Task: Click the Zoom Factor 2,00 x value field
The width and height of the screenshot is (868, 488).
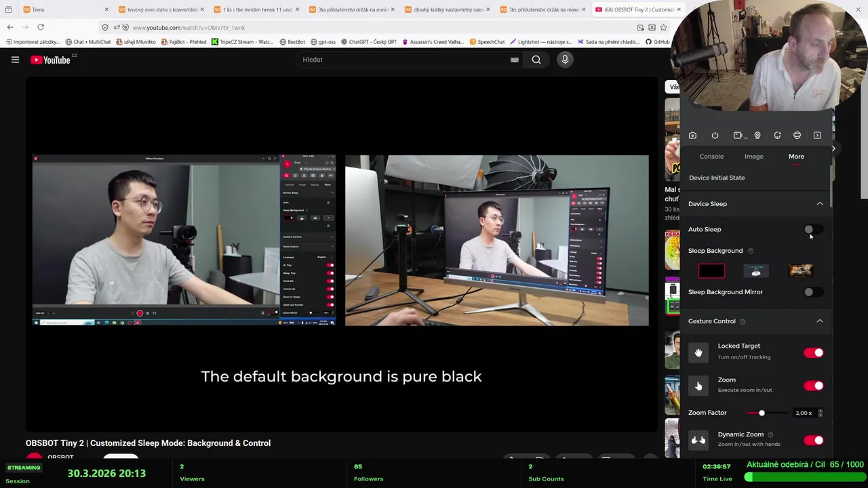Action: [x=804, y=413]
